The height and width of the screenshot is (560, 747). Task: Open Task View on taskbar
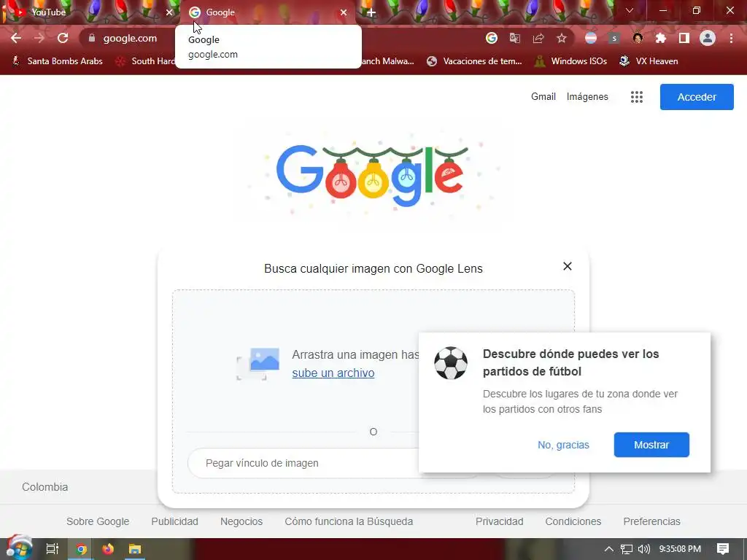tap(52, 549)
